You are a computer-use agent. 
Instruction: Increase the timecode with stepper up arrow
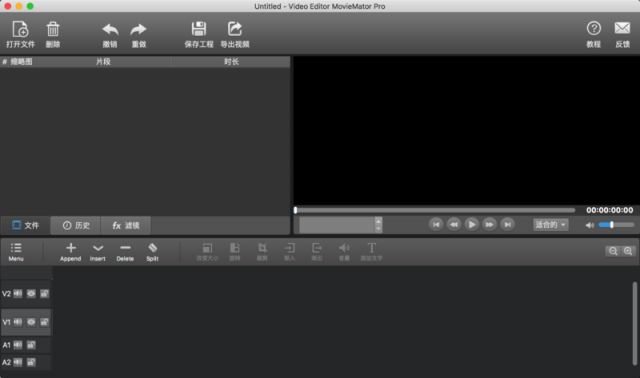coord(378,221)
